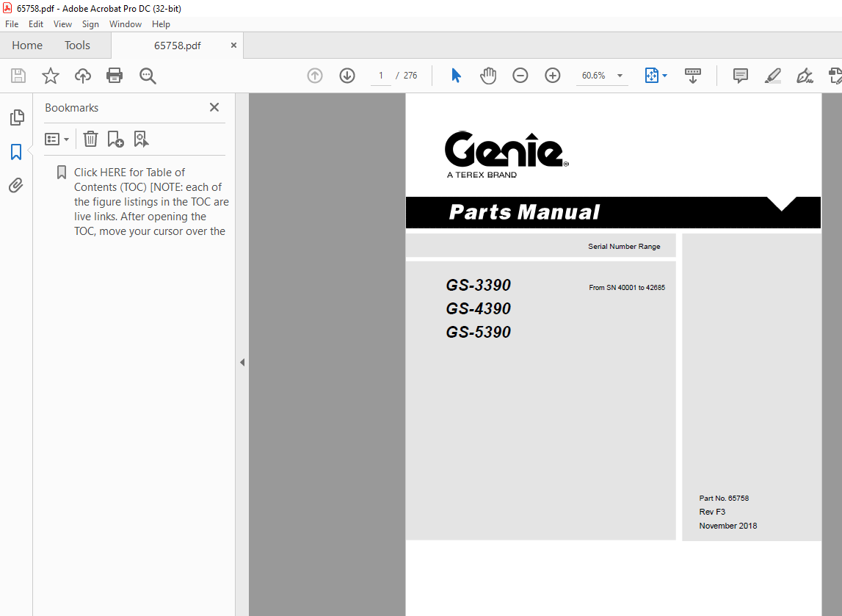
Task: Select the 65758.pdf document tab
Action: click(x=177, y=46)
